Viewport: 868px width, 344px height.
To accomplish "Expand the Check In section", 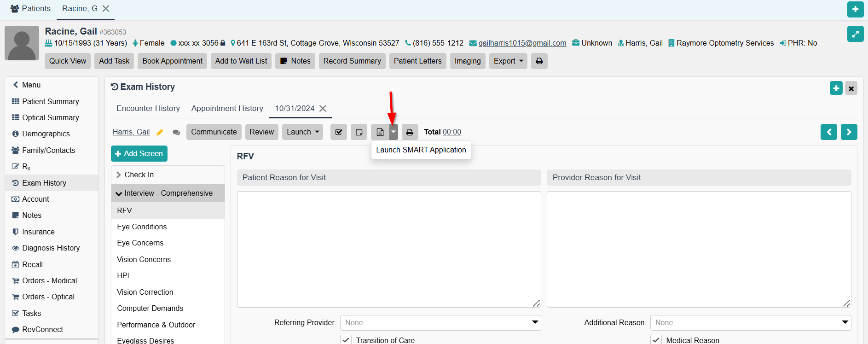I will point(139,175).
